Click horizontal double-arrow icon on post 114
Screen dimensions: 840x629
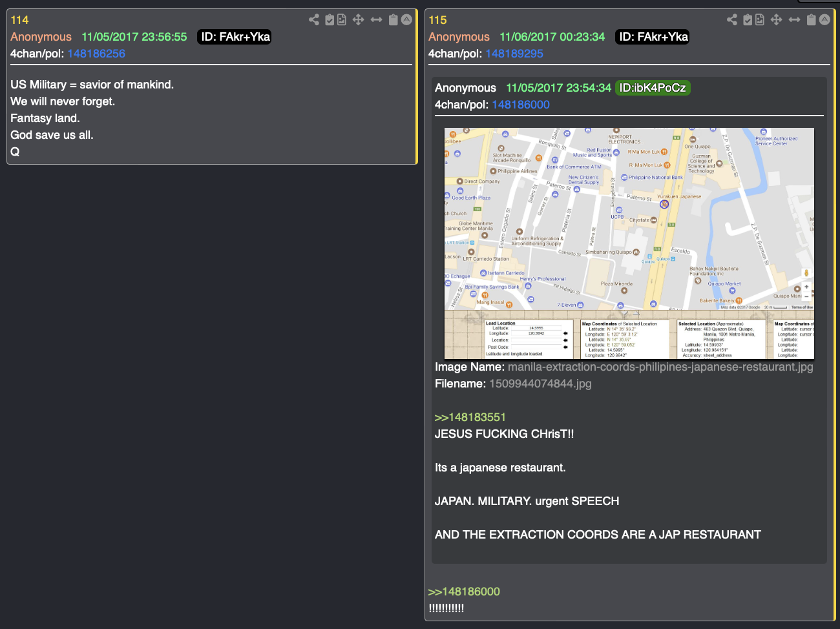pyautogui.click(x=376, y=19)
